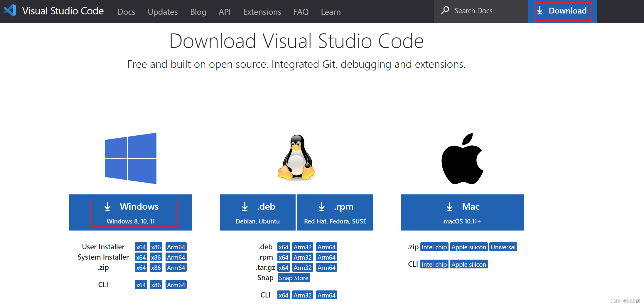Choose Linux CLI x64 download
The height and width of the screenshot is (306, 644).
click(x=284, y=295)
